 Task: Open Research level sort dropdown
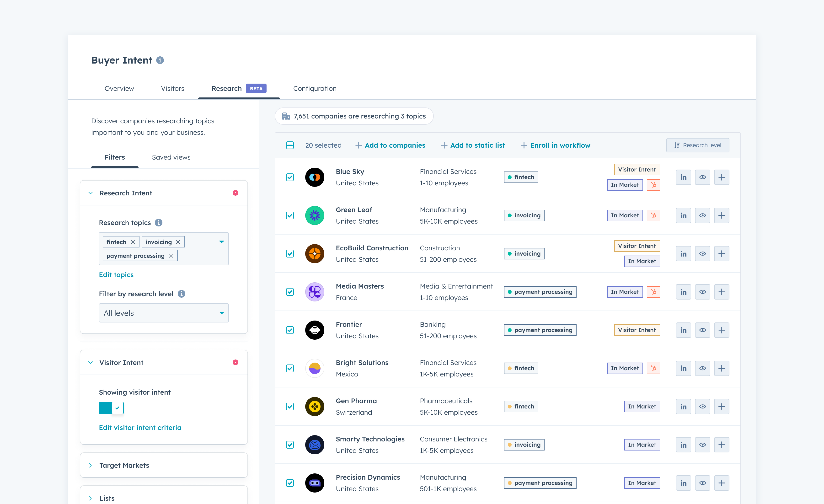698,145
